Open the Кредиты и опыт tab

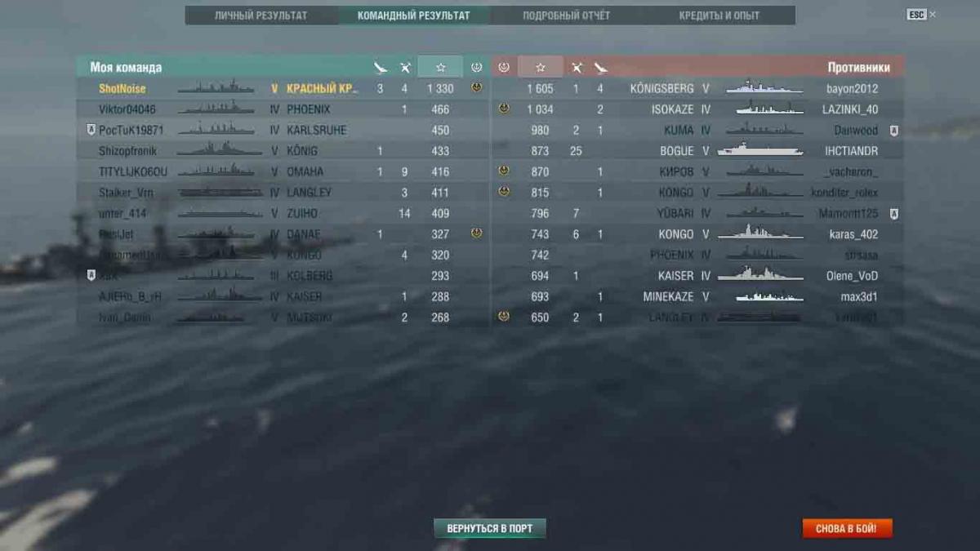point(719,16)
